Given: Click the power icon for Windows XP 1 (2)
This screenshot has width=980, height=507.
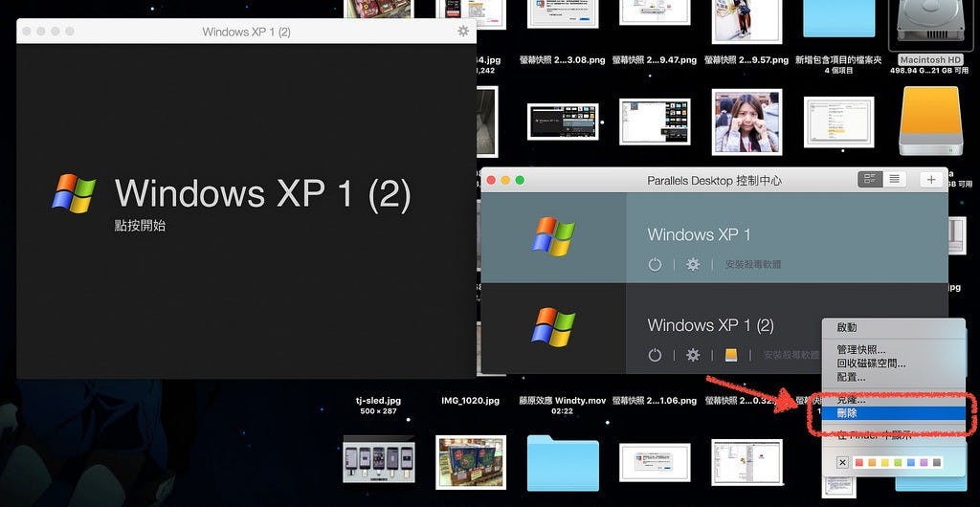Looking at the screenshot, I should coord(655,355).
